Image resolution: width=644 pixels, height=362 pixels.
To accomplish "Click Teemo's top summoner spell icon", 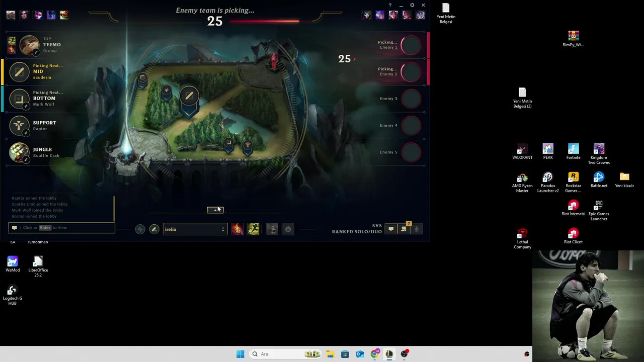I will click(x=12, y=40).
